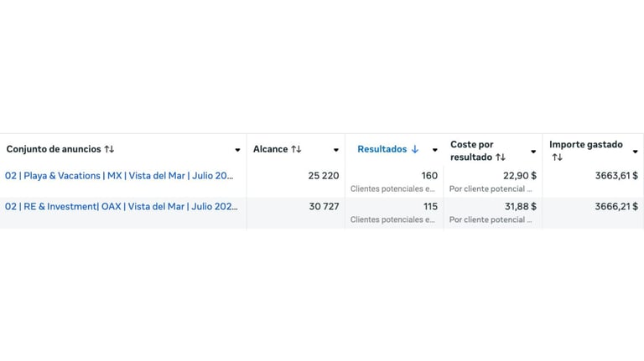Viewport: 644px width, 361px height.
Task: Click the sort arrows under Importe gastado
Action: coord(557,157)
